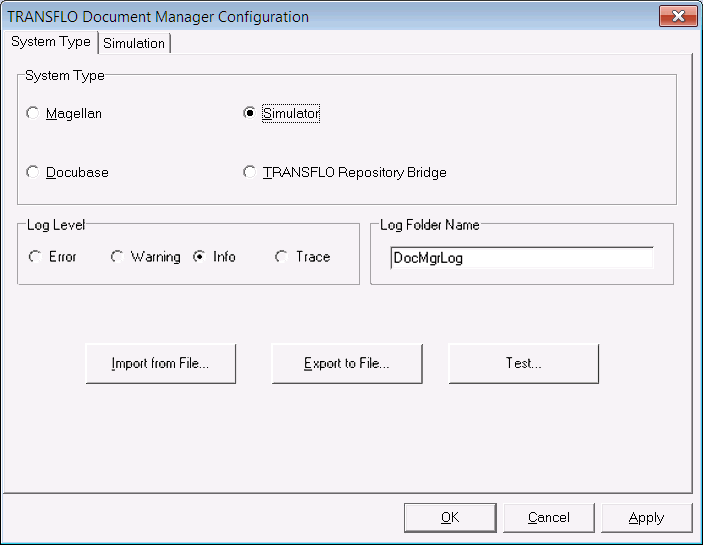The width and height of the screenshot is (703, 545).
Task: Cancel the configuration dialog
Action: click(x=549, y=518)
